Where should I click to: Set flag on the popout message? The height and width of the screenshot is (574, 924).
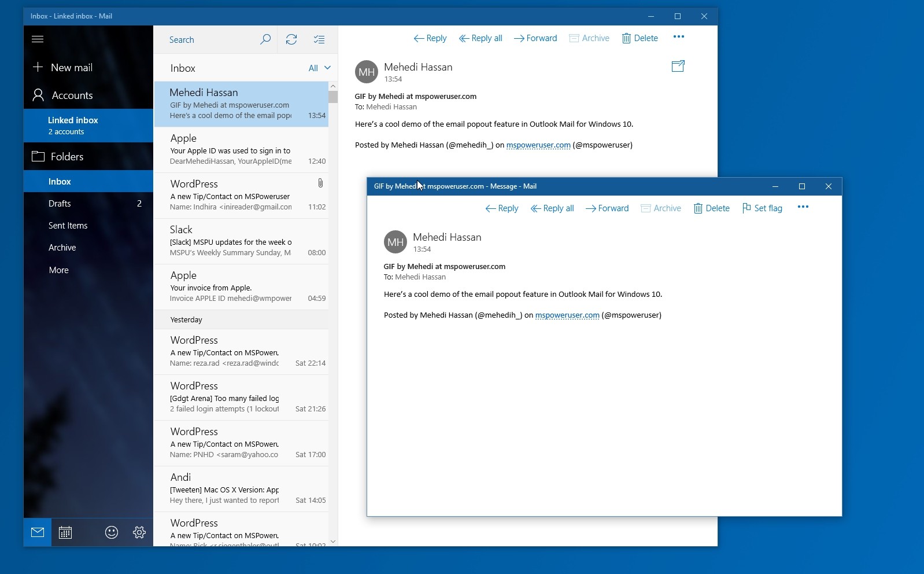pos(762,208)
